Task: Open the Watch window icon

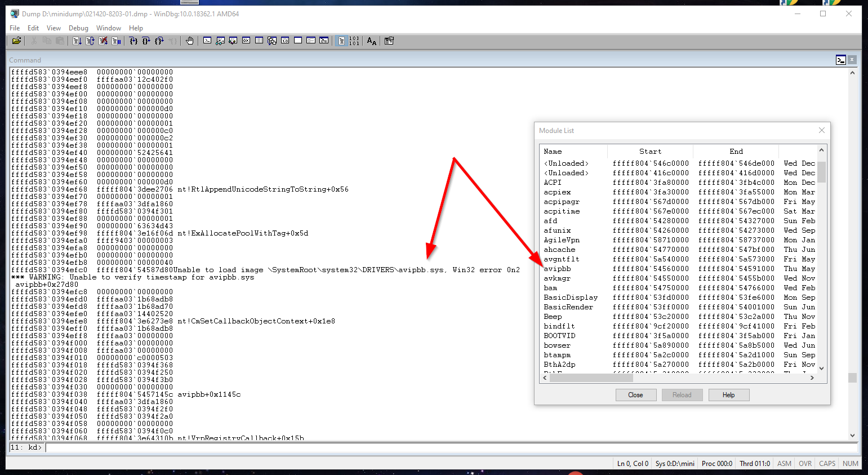Action: tap(220, 41)
